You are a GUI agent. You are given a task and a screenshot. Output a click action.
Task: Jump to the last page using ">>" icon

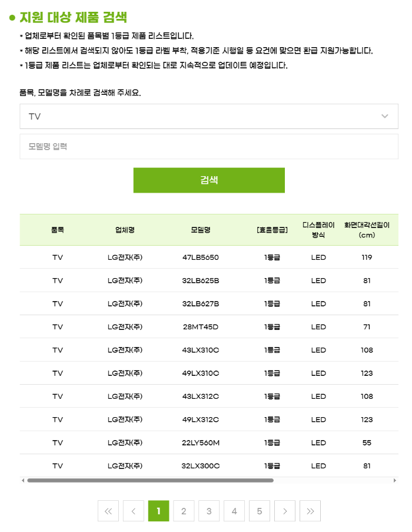coord(310,511)
